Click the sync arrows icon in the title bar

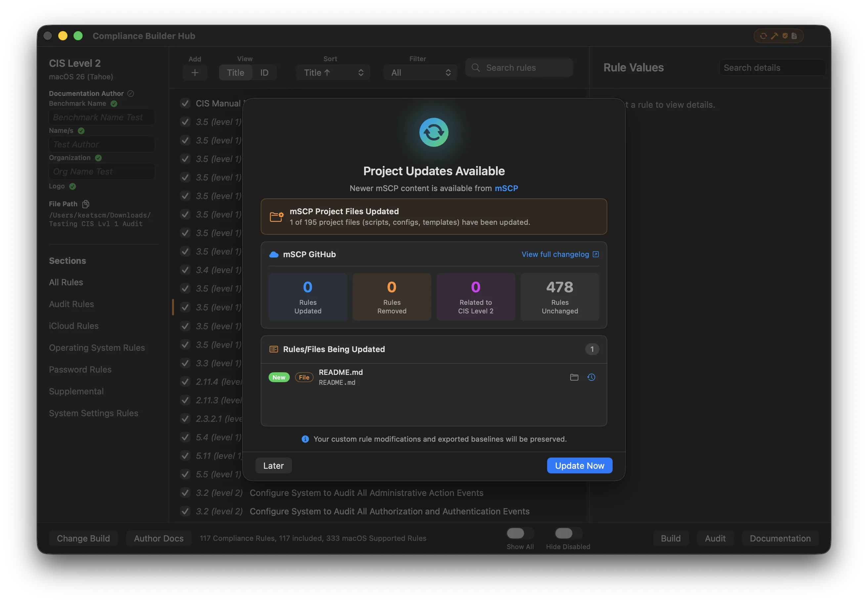pos(763,36)
